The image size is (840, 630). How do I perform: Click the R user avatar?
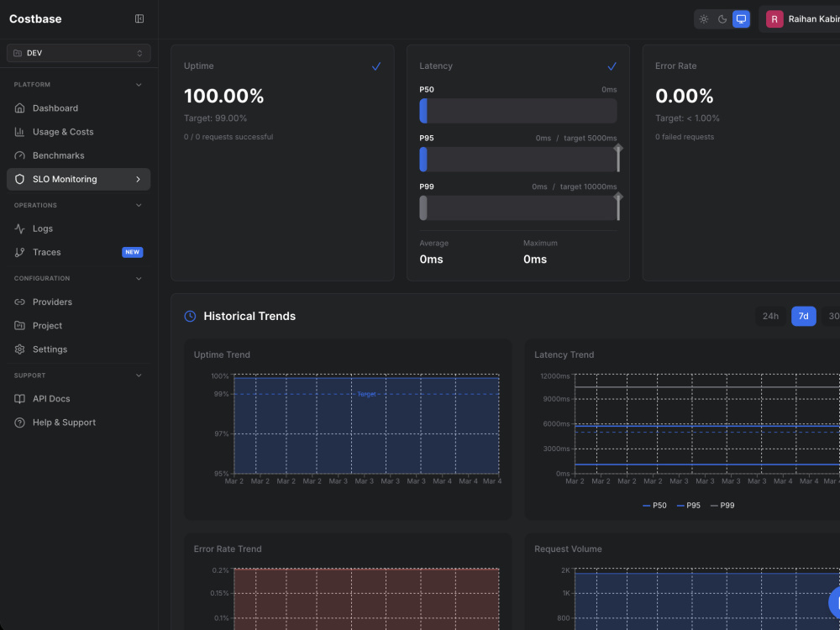pos(774,19)
